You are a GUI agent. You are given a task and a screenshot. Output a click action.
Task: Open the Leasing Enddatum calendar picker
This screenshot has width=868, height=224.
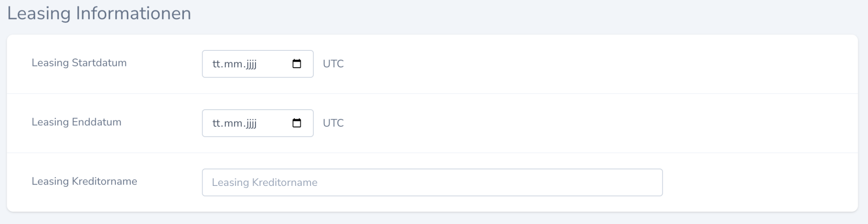coord(297,123)
